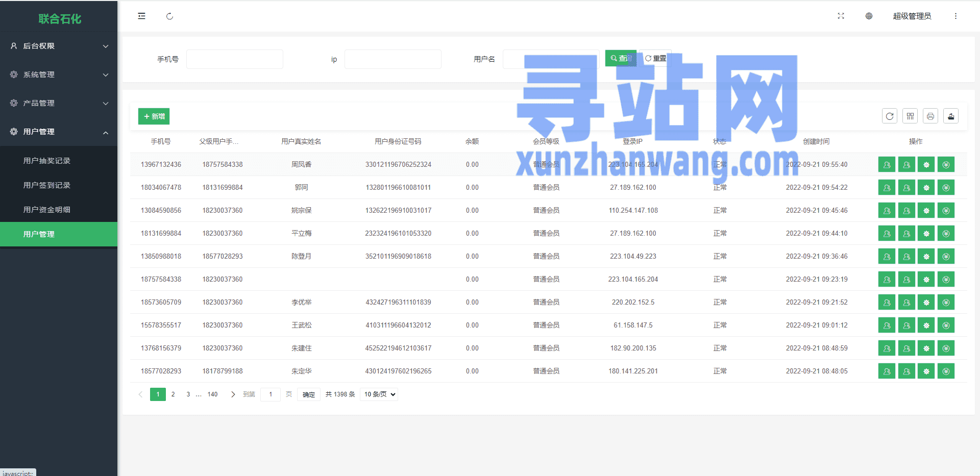Click ID number 452522194612103617
This screenshot has width=980, height=476.
pos(398,348)
